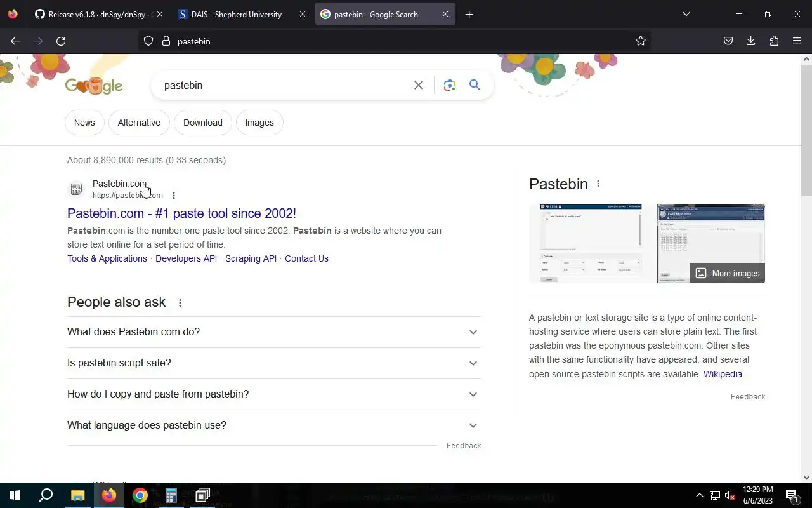Click the Firefox back arrow
The width and height of the screenshot is (812, 508).
[15, 41]
